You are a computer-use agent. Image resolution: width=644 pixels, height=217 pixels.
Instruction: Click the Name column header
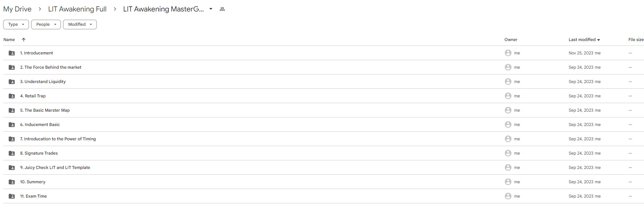(9, 40)
